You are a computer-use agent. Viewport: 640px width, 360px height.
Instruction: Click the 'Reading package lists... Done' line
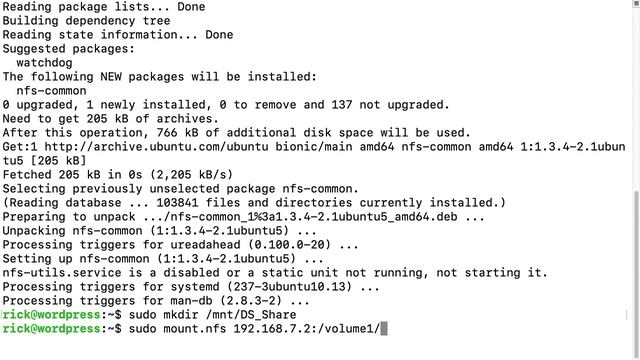pos(104,7)
